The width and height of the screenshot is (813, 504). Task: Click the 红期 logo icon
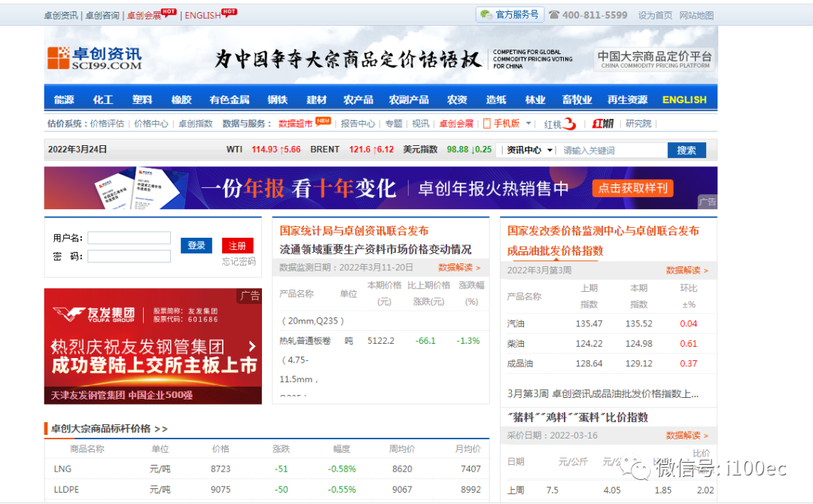point(603,123)
